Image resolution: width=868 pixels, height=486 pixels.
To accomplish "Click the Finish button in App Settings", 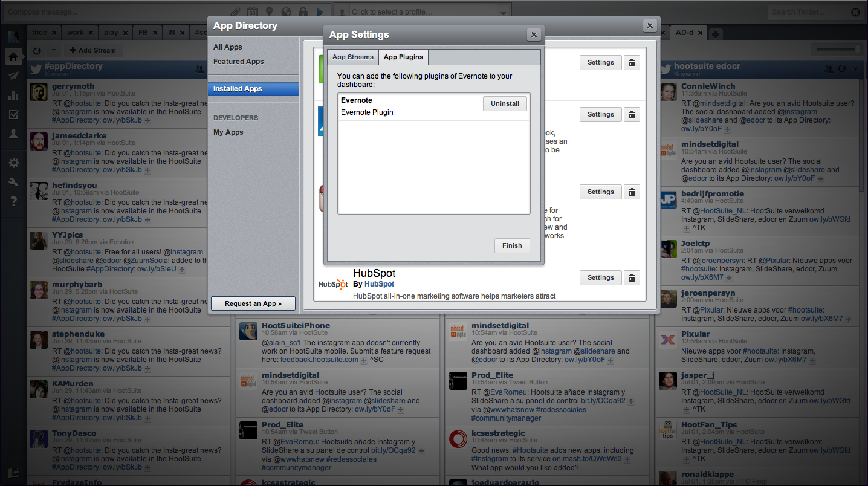I will click(x=512, y=245).
